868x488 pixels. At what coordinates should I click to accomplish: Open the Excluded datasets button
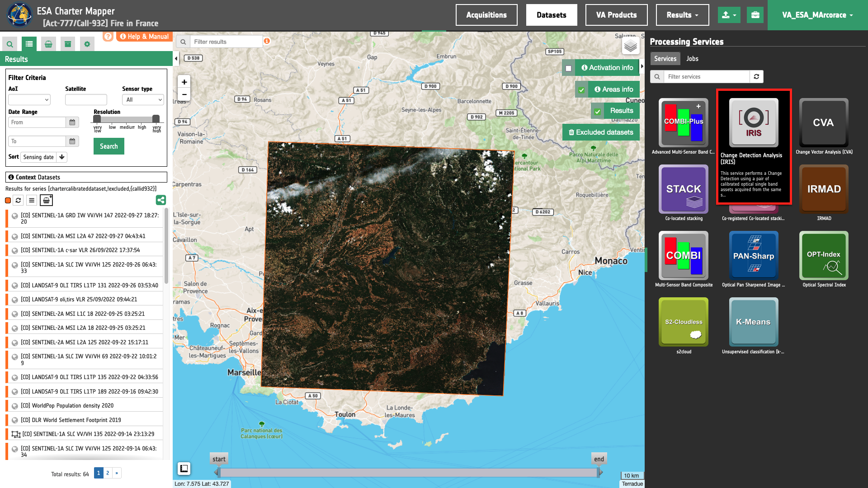click(x=601, y=132)
